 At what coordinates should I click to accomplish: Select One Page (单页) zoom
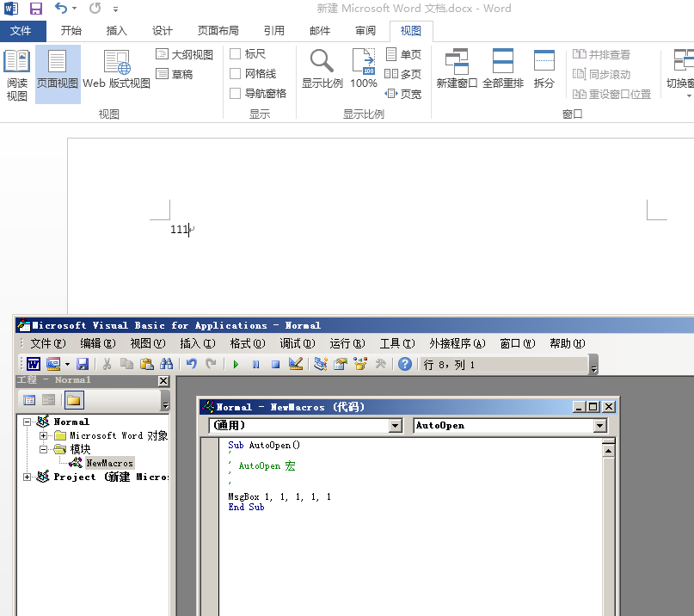[403, 54]
